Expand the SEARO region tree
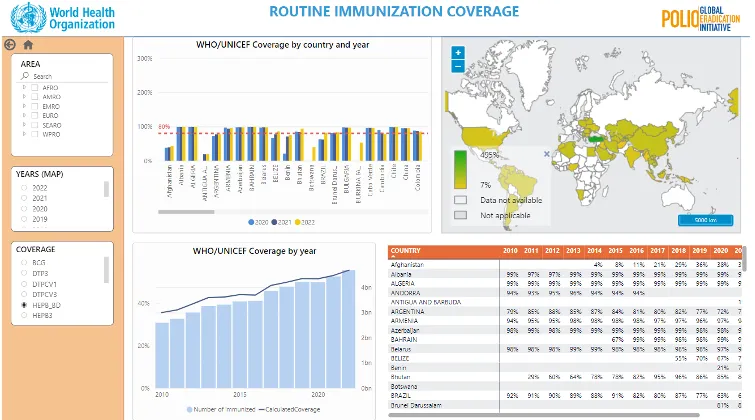The width and height of the screenshot is (755, 420). point(24,125)
